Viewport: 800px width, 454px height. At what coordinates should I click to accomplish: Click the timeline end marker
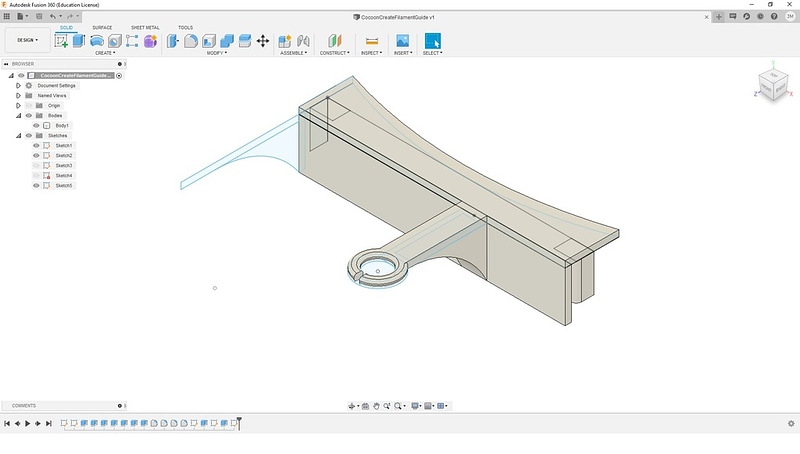tap(239, 423)
